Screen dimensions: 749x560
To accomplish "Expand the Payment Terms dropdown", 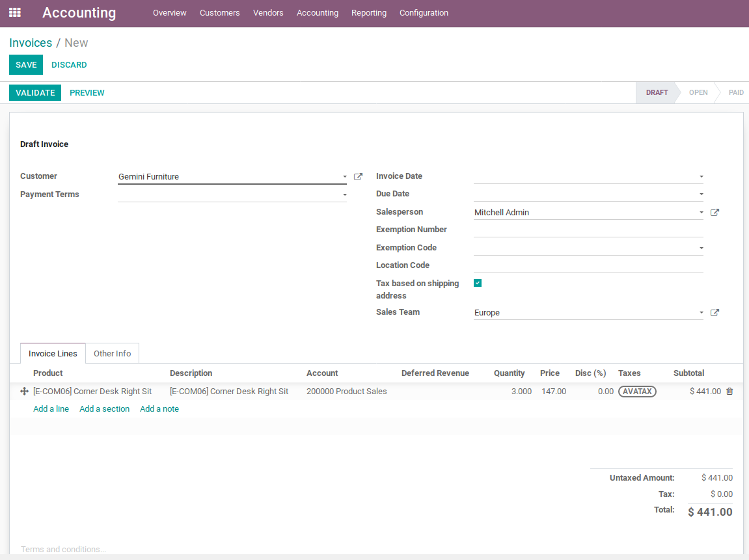I will coord(344,194).
